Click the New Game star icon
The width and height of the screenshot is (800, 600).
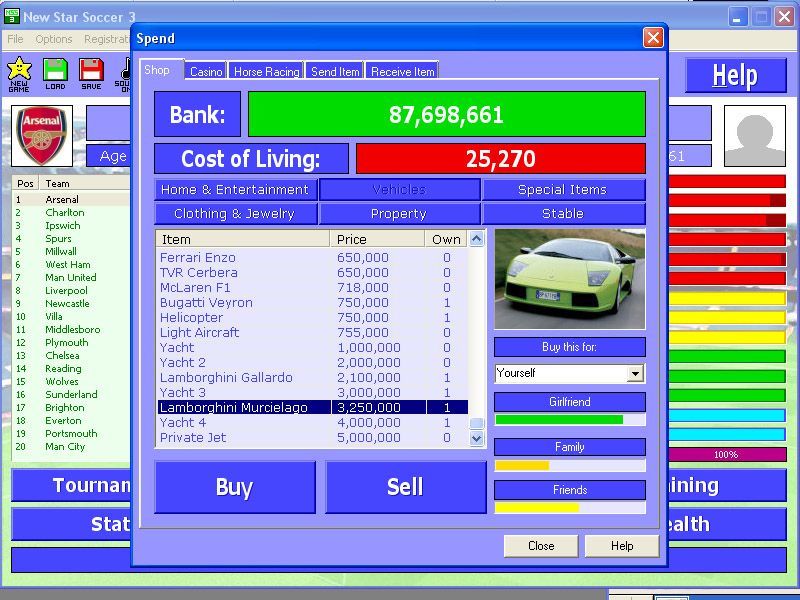pyautogui.click(x=19, y=71)
